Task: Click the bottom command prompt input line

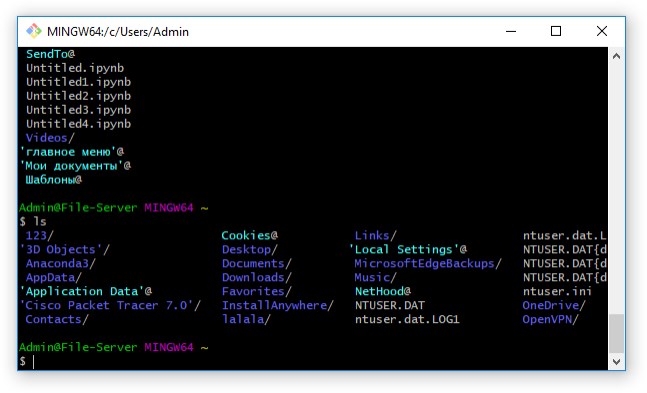Action: coord(313,362)
